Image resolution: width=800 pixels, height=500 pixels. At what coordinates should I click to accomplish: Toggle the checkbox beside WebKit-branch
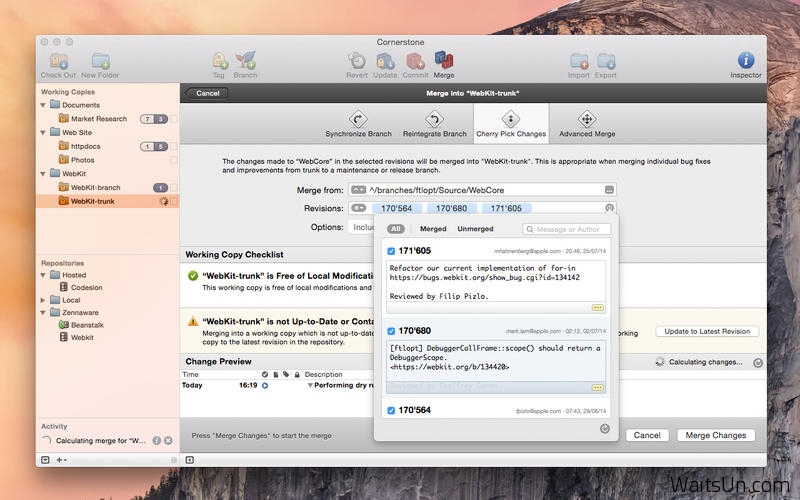click(x=173, y=188)
